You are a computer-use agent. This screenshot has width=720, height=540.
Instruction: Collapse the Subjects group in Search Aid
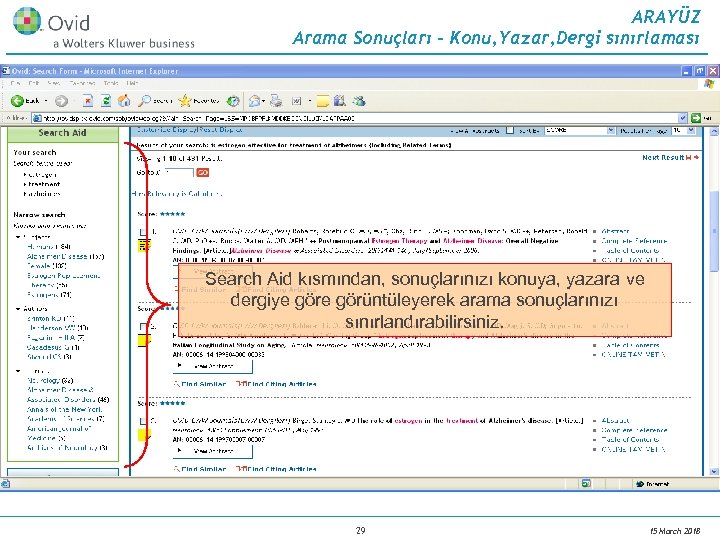(x=18, y=237)
